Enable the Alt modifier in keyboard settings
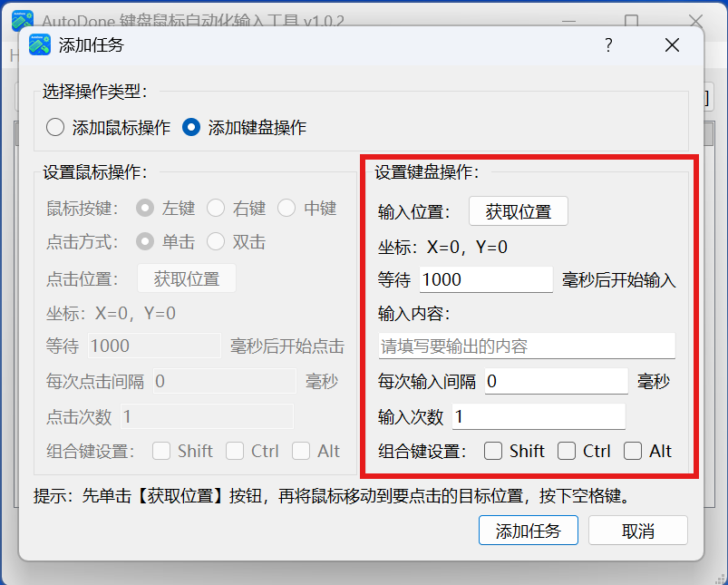728x585 pixels. 632,450
